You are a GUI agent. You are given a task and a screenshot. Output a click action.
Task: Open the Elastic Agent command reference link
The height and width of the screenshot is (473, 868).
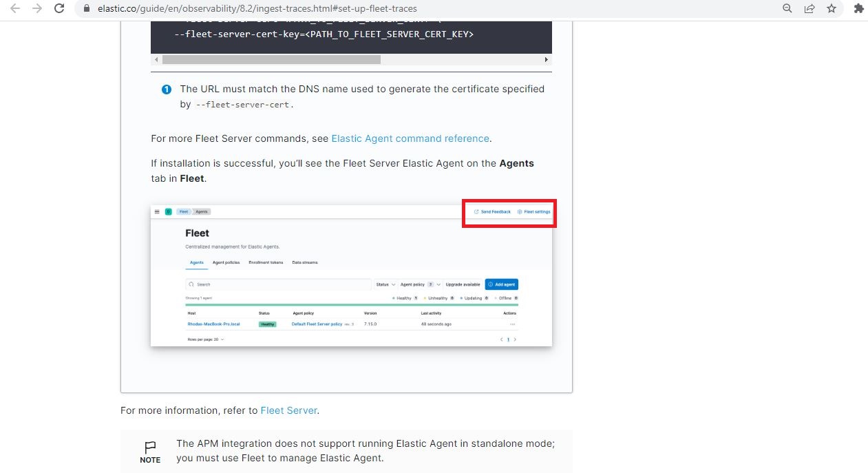pyautogui.click(x=410, y=138)
